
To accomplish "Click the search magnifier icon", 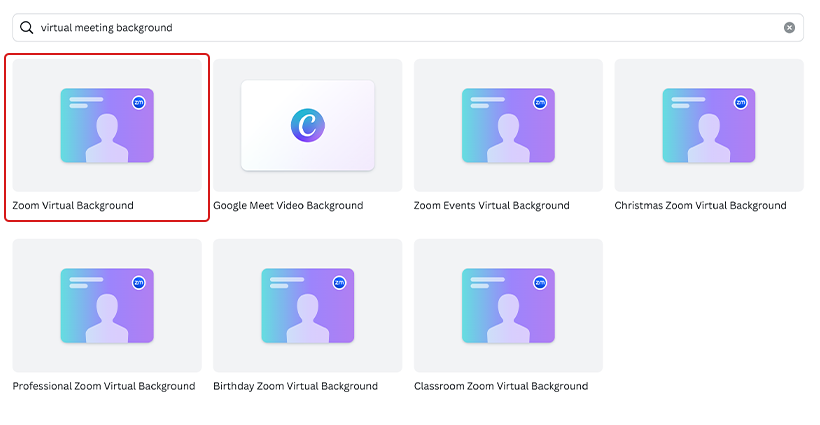I will [x=27, y=28].
